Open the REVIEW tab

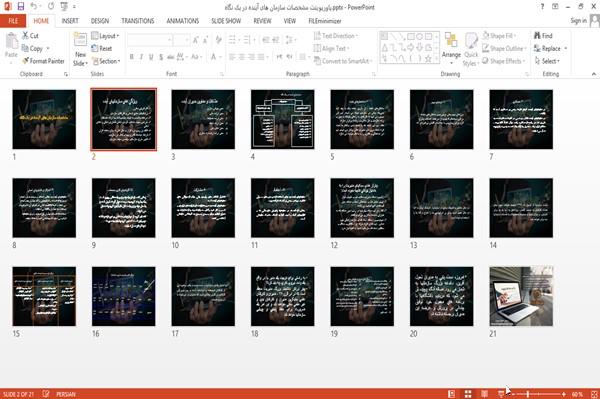pyautogui.click(x=262, y=21)
